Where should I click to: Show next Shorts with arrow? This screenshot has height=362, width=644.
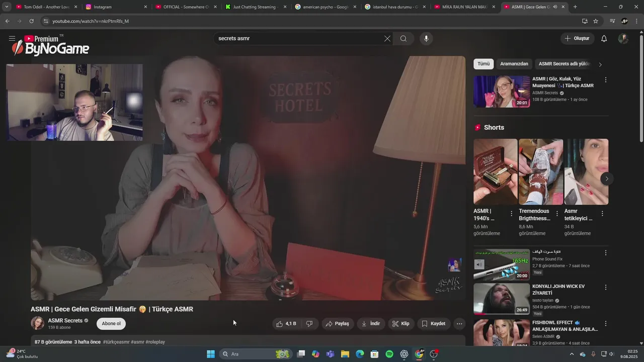pos(607,178)
